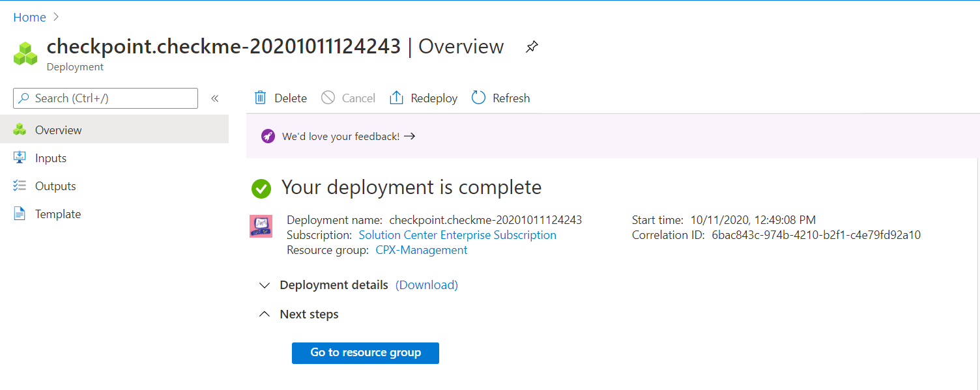Image resolution: width=980 pixels, height=390 pixels.
Task: Click the Refresh circular arrow icon
Action: tap(479, 98)
